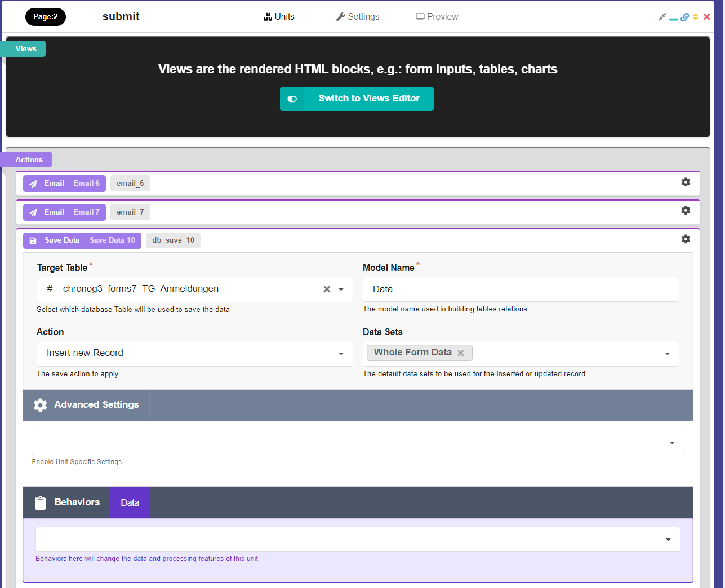Open the settings gear for the Email 6 action

(686, 182)
